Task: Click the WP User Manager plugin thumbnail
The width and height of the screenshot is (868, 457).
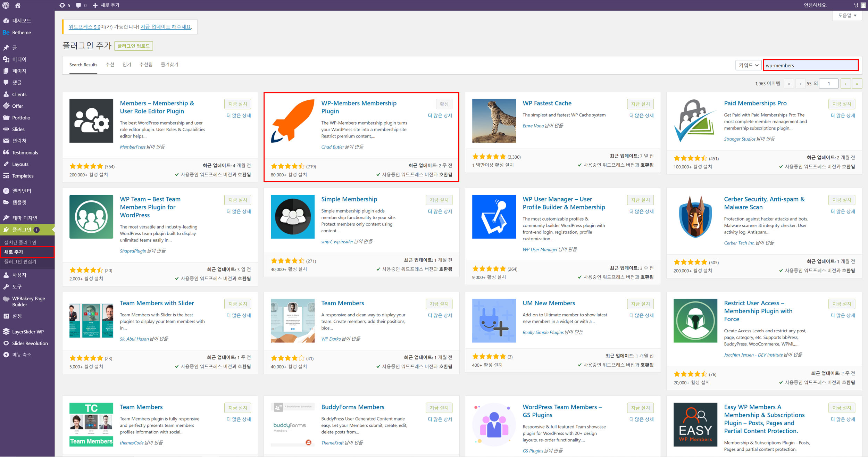Action: 494,217
